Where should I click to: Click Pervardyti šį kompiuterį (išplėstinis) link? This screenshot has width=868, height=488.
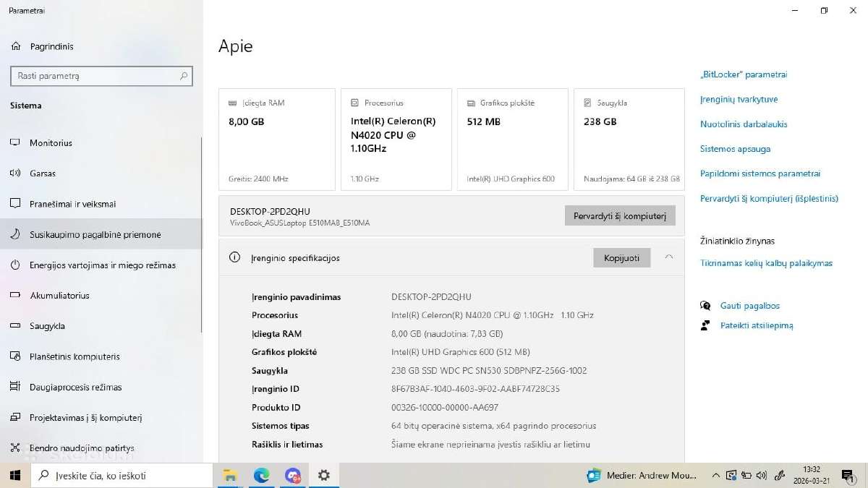click(x=769, y=198)
